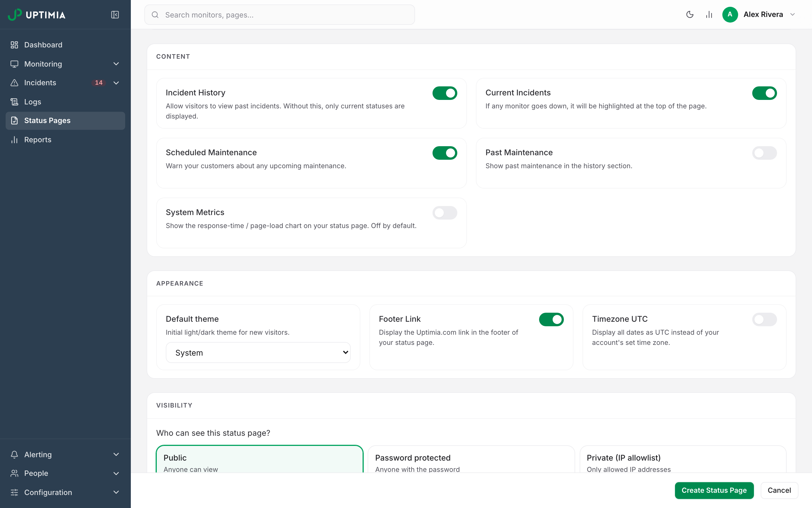Disable the Incident History toggle
The width and height of the screenshot is (812, 508).
(445, 93)
